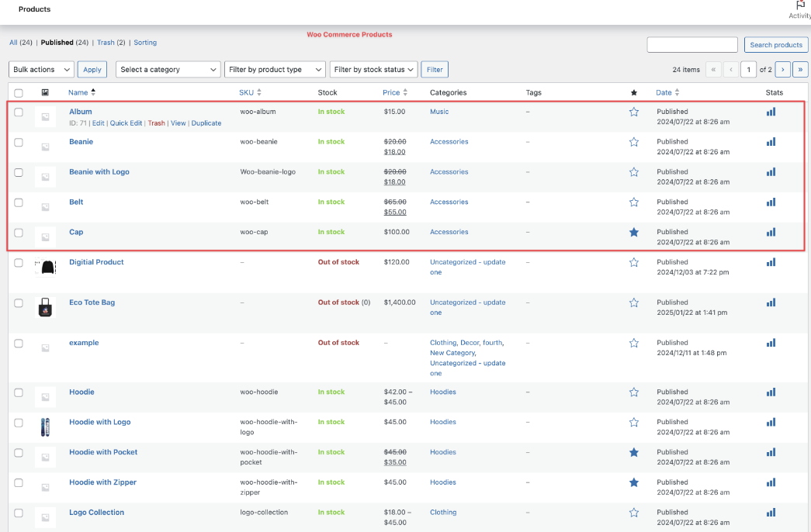Tick the checkbox next to Digitial Product
Screen dimensions: 811x532
point(19,263)
